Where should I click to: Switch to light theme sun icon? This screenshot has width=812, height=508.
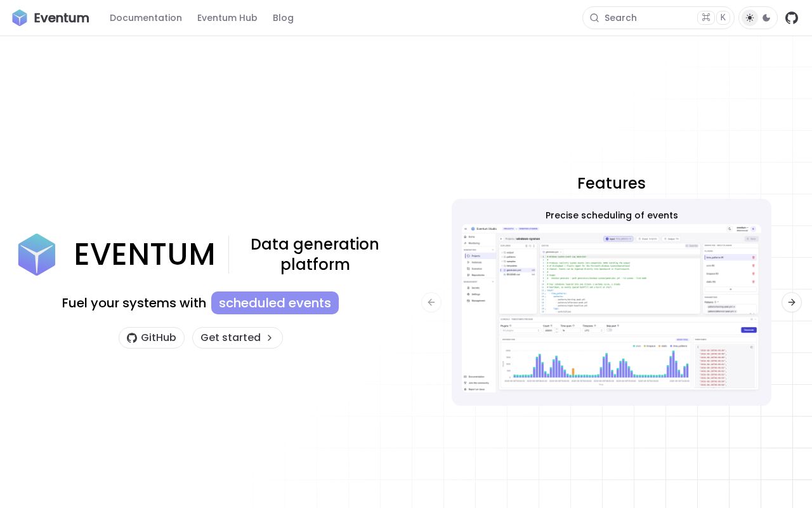point(750,18)
